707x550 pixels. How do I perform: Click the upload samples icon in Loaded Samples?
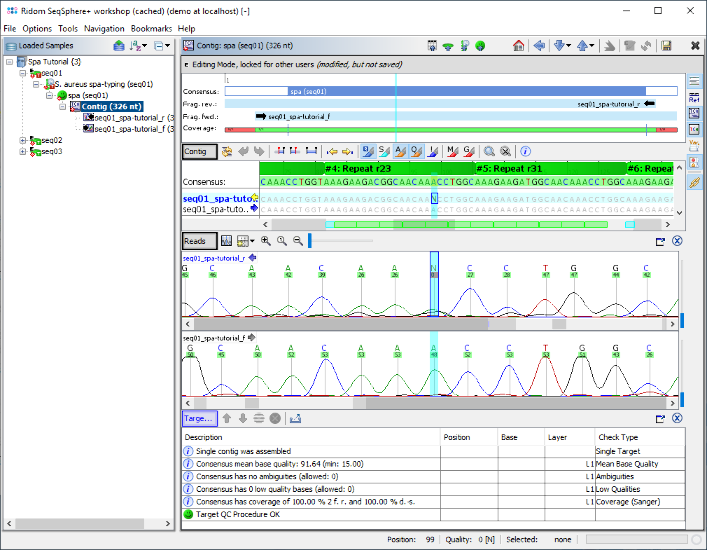click(x=119, y=46)
